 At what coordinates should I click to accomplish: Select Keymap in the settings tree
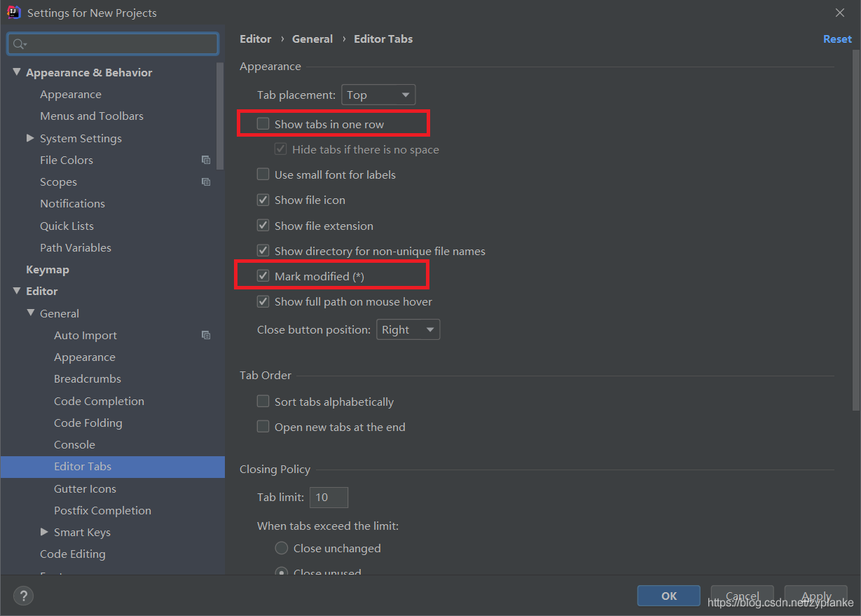(48, 269)
